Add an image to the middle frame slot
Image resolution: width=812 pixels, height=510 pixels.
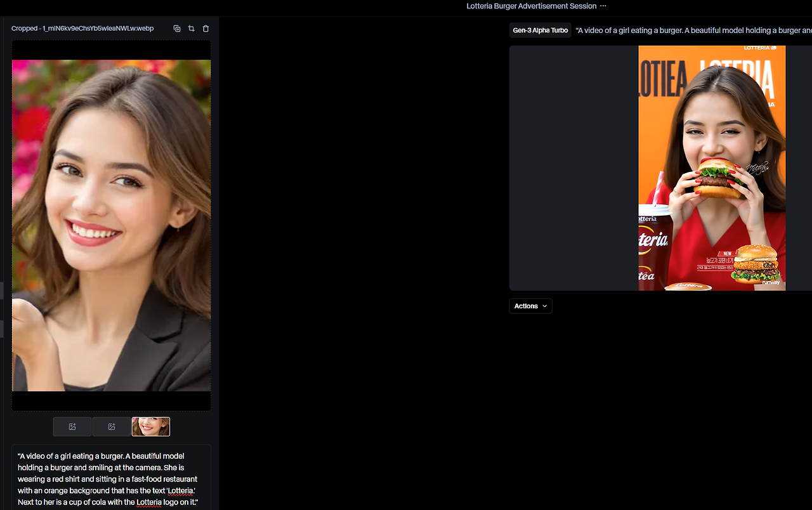pos(112,427)
